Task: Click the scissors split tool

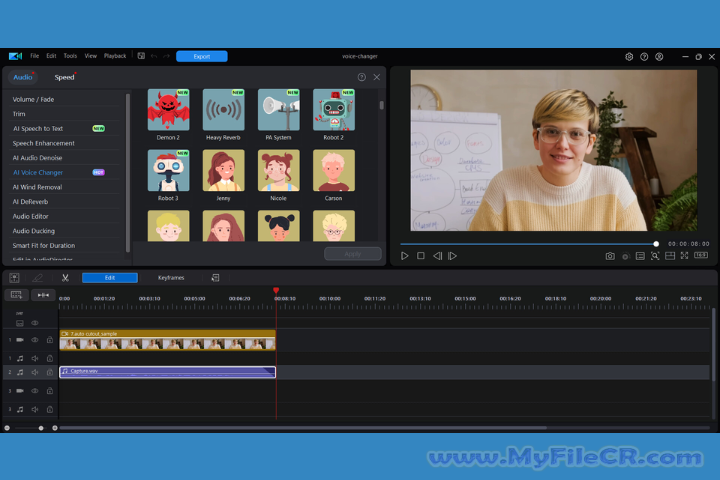Action: coord(65,278)
